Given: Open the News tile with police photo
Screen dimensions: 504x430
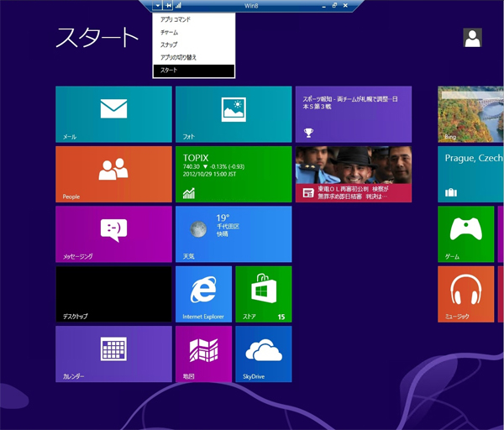Looking at the screenshot, I should click(x=354, y=174).
